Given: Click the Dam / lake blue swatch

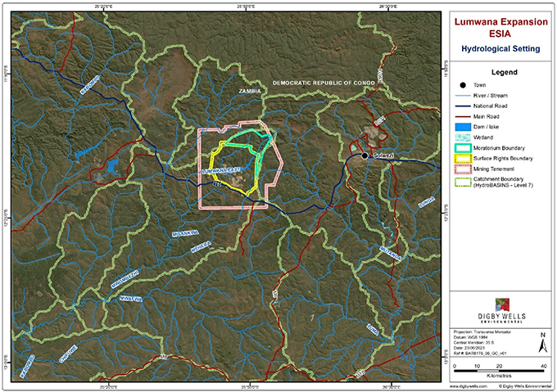Looking at the screenshot, I should pos(464,127).
